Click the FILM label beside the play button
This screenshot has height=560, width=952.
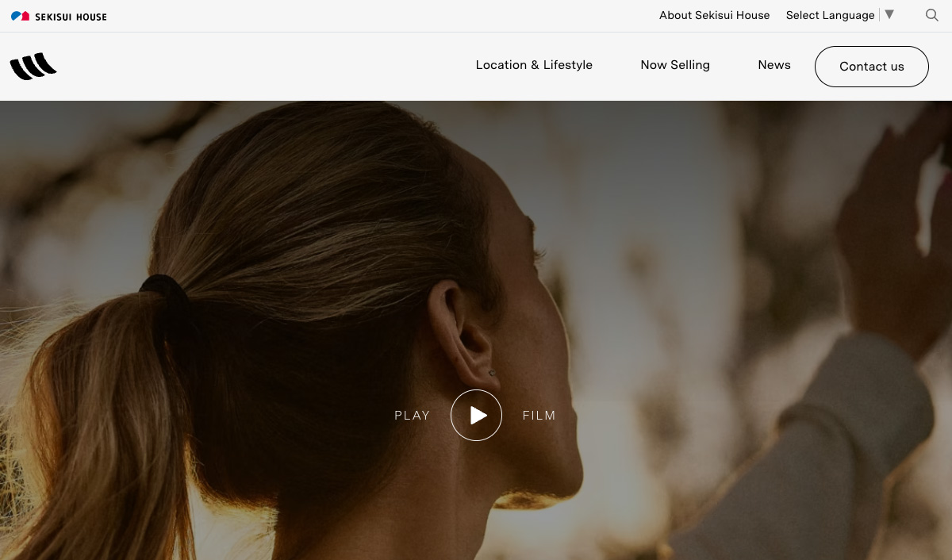coord(539,416)
